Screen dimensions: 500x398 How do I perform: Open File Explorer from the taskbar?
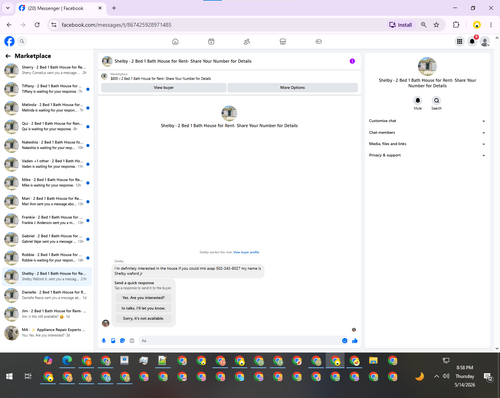(x=373, y=360)
